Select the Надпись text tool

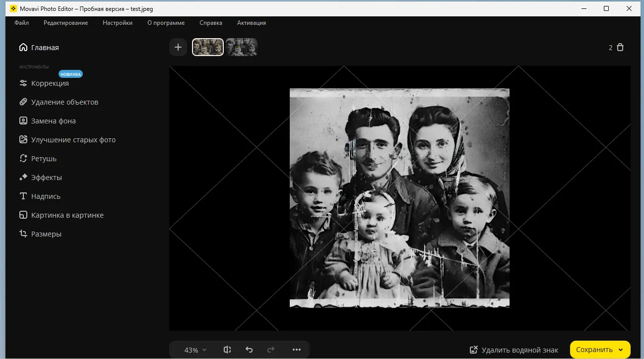[45, 196]
